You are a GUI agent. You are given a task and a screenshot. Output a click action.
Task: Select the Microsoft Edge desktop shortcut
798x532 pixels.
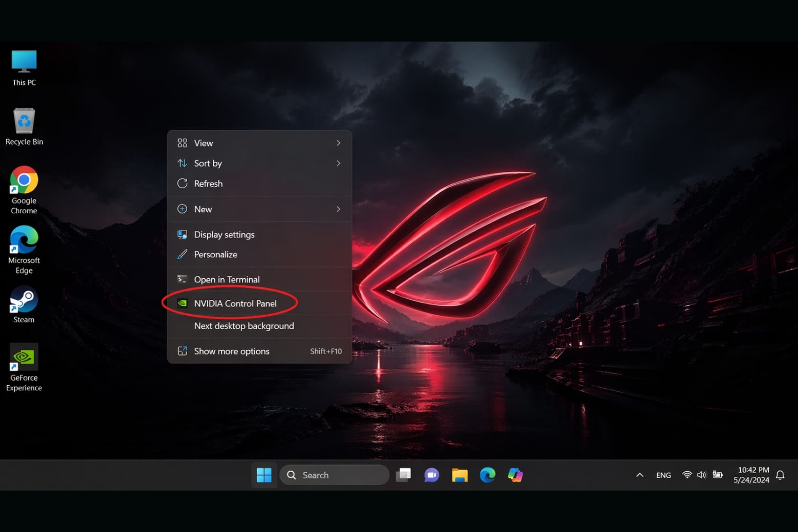(24, 250)
